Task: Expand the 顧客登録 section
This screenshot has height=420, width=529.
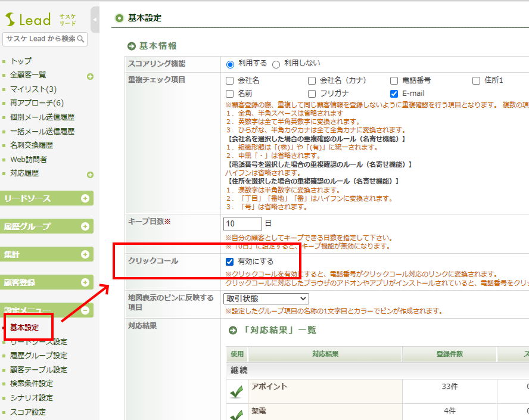Action: point(85,282)
